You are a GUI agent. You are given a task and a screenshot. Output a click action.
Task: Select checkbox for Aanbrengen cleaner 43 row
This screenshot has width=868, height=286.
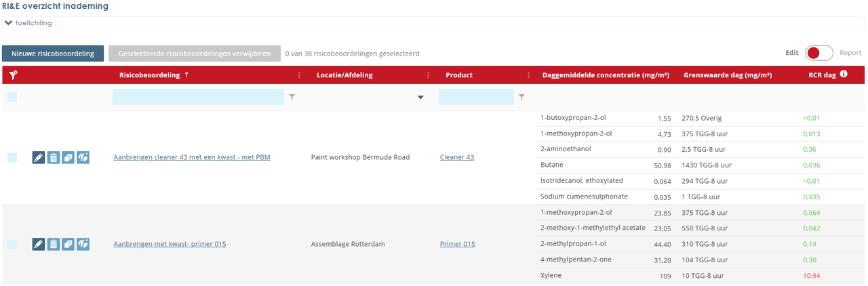12,158
